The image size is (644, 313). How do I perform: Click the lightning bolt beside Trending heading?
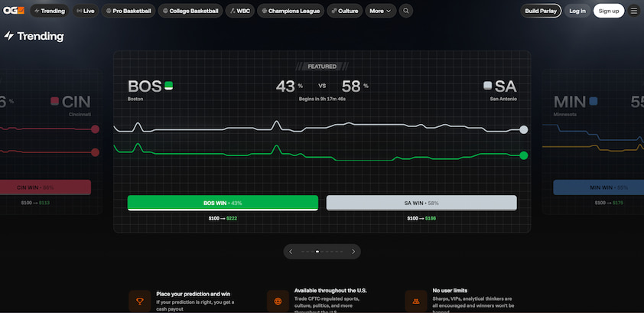coord(8,36)
